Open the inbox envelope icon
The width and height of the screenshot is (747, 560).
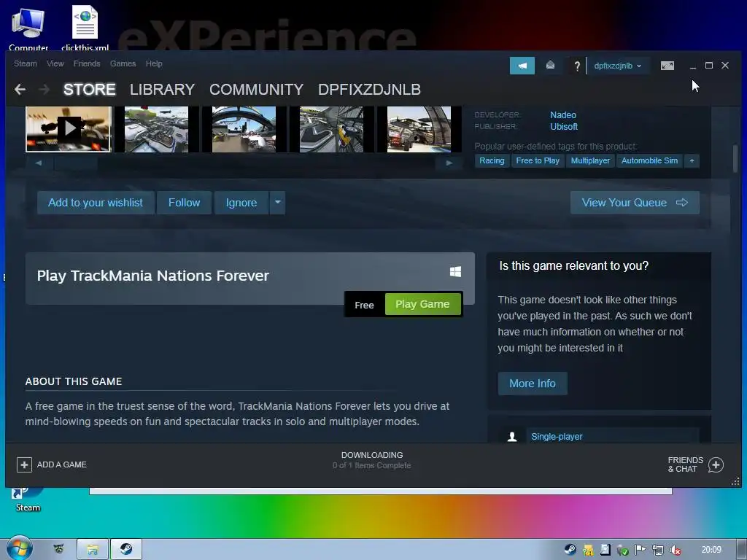tap(550, 65)
